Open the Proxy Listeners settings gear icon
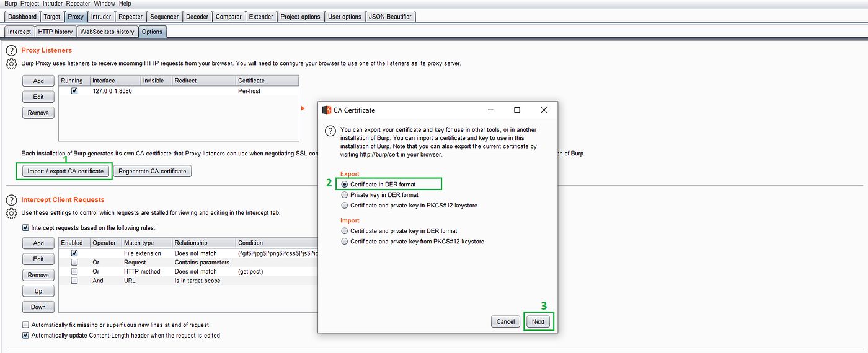 (11, 64)
